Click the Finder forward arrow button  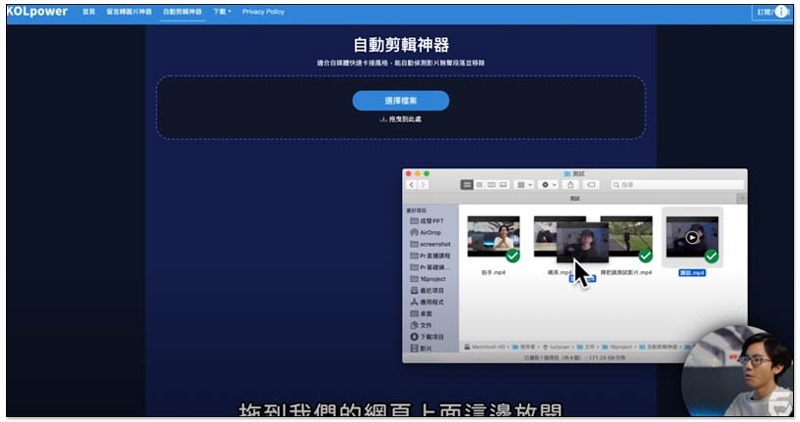(x=423, y=185)
